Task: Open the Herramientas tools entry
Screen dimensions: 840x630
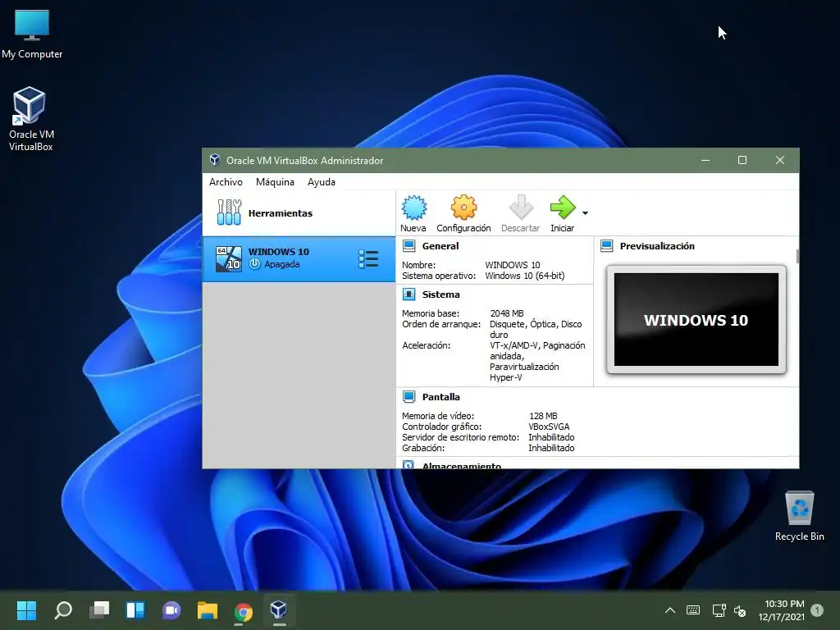Action: pos(299,213)
